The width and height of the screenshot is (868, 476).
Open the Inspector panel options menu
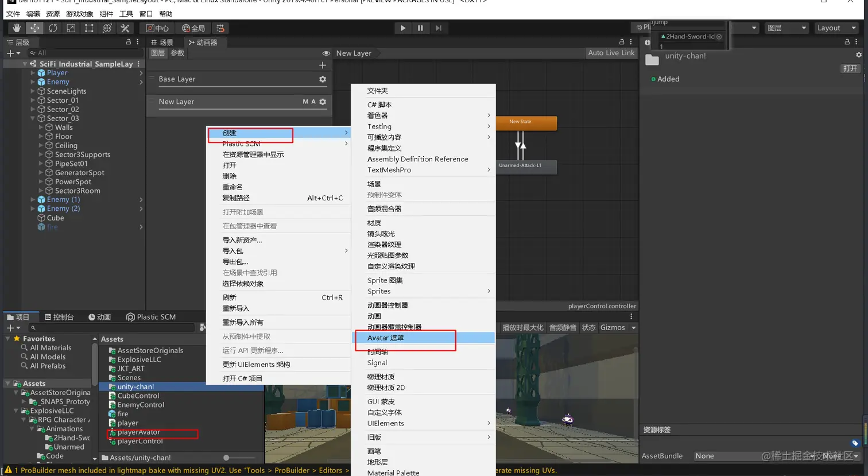[x=856, y=42]
